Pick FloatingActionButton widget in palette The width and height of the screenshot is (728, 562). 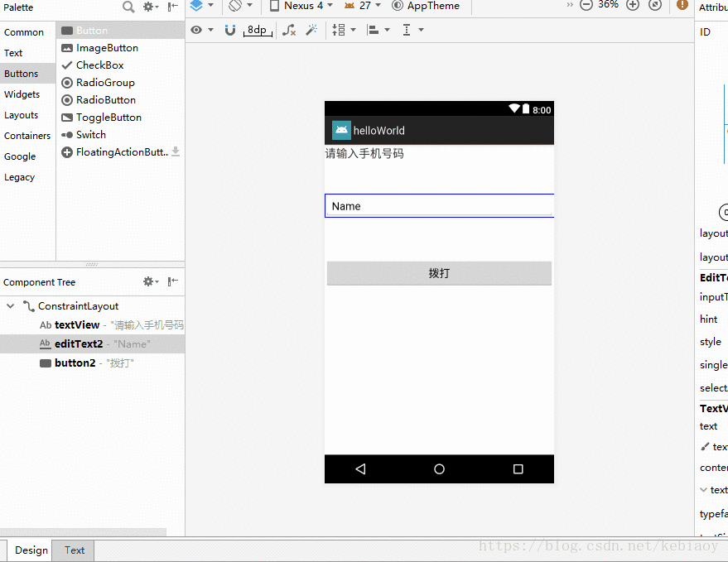[x=121, y=152]
